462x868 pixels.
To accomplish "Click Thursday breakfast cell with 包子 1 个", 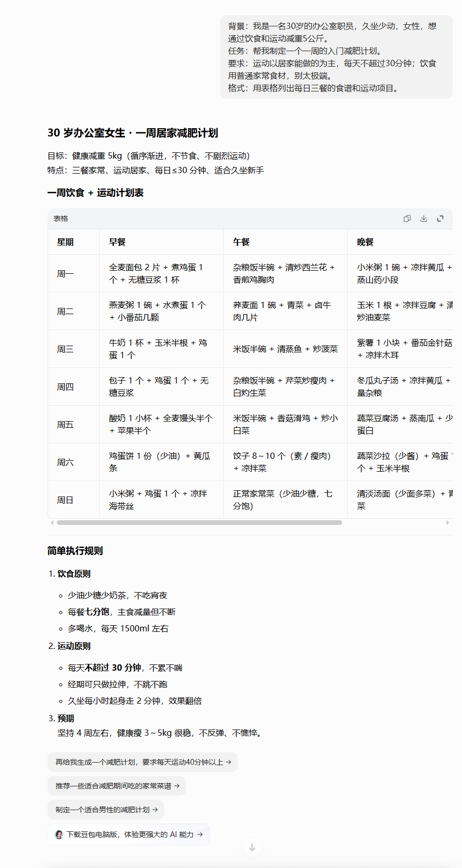I will pyautogui.click(x=161, y=386).
